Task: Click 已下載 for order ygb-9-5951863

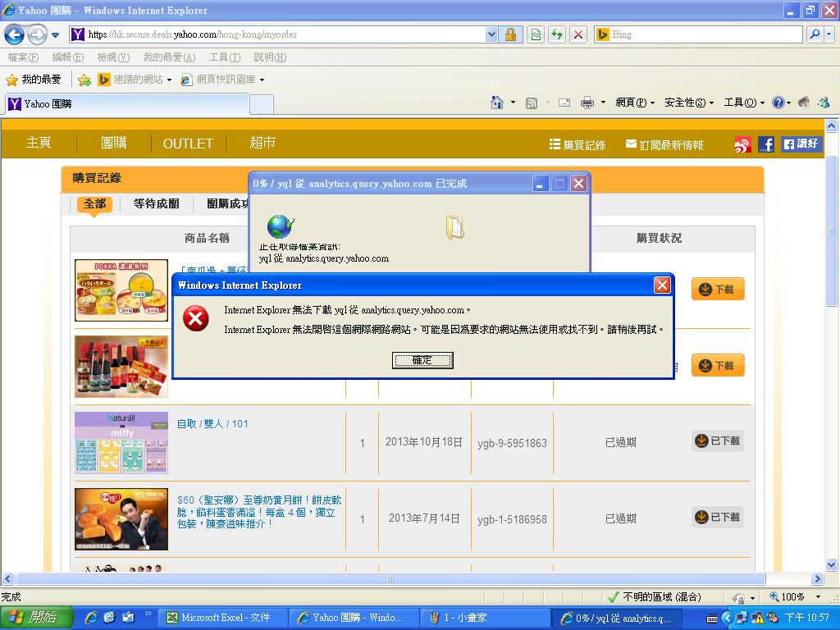Action: pos(718,441)
